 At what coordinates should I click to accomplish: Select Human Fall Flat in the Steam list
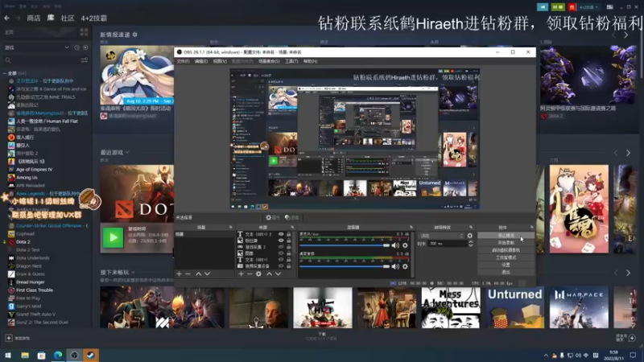pos(47,121)
